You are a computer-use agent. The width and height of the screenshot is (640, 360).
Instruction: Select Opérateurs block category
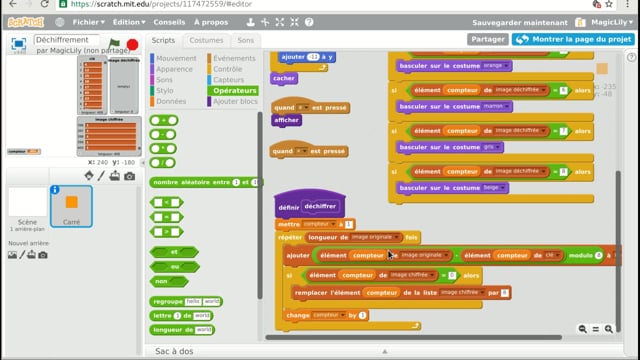point(234,90)
